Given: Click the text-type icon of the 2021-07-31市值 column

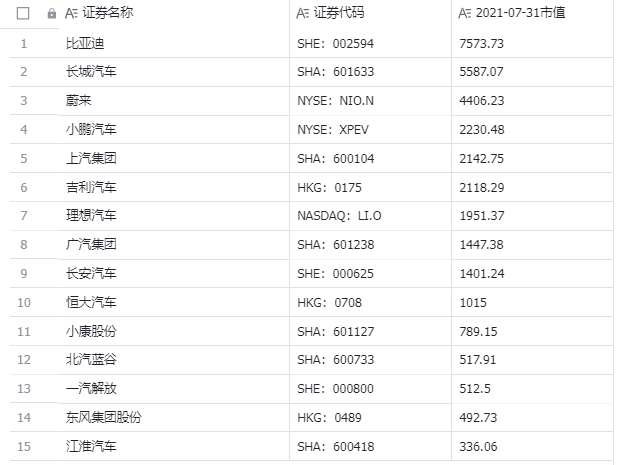Looking at the screenshot, I should pos(464,14).
